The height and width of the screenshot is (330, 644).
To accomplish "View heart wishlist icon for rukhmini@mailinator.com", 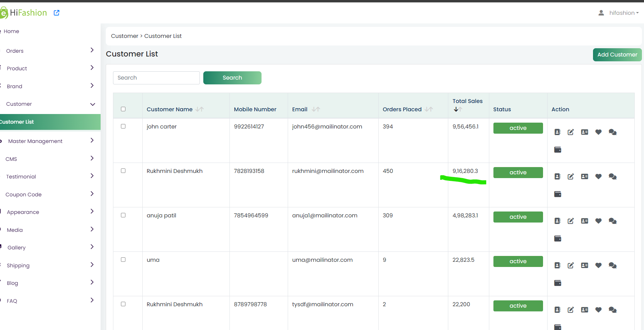I will click(599, 176).
